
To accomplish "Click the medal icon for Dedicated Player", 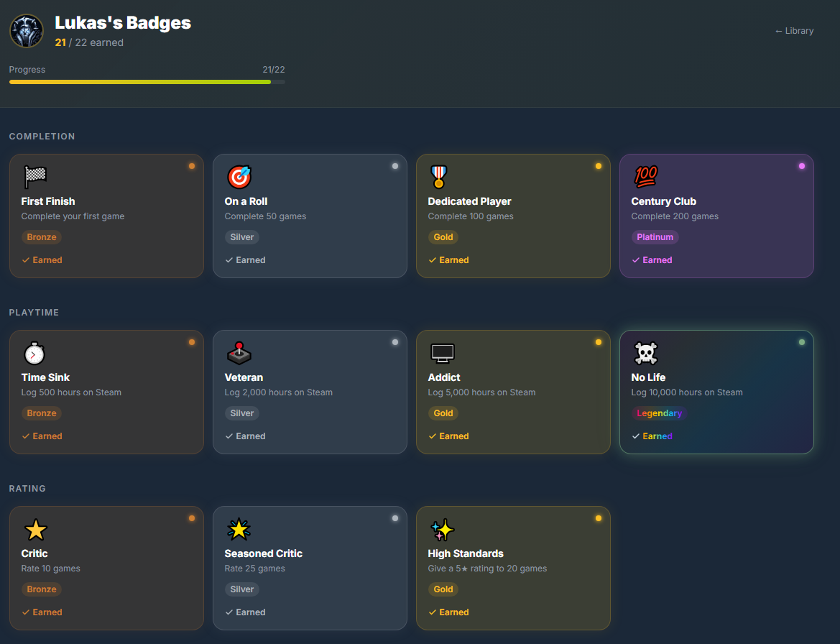I will click(441, 177).
